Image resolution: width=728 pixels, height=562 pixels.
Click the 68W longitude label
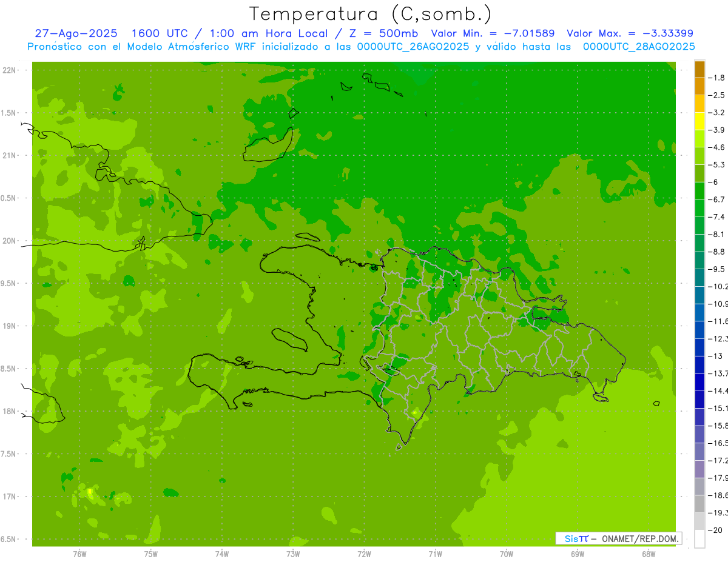pyautogui.click(x=649, y=554)
